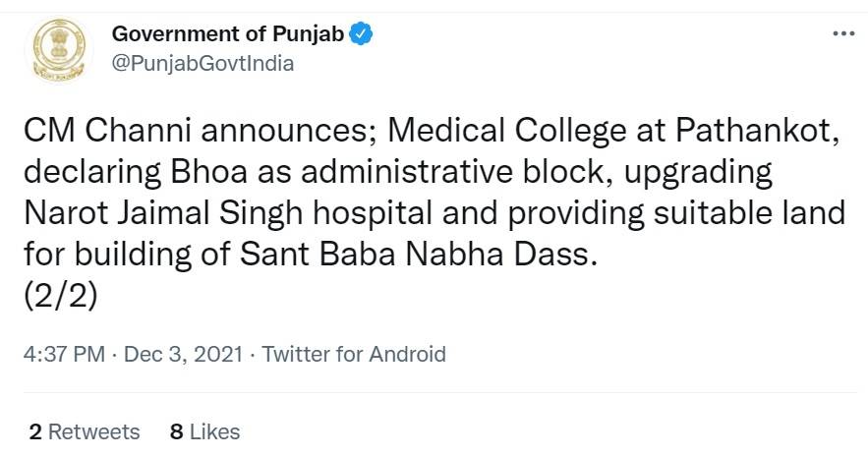View the 2 Retweets list
This screenshot has width=868, height=457.
click(x=85, y=431)
